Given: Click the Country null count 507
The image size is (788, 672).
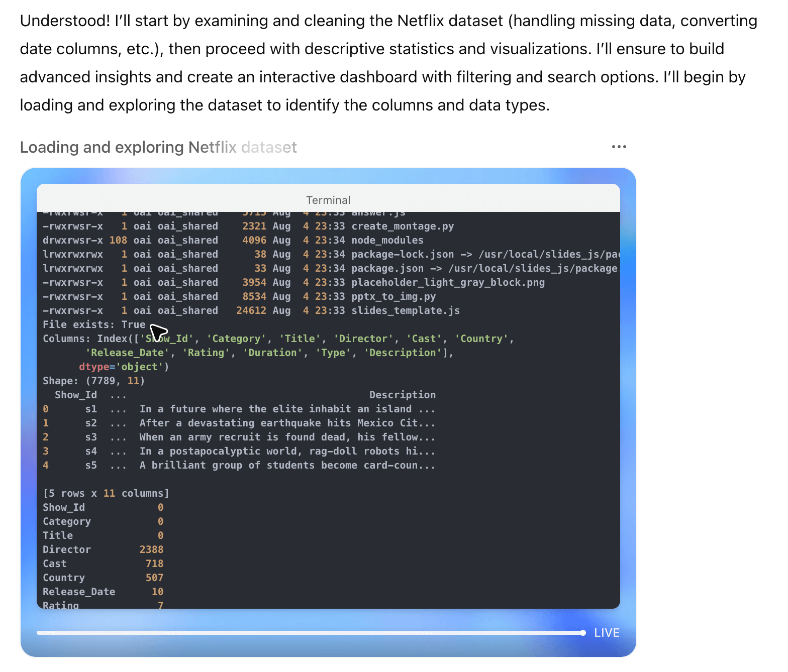Looking at the screenshot, I should pos(154,578).
